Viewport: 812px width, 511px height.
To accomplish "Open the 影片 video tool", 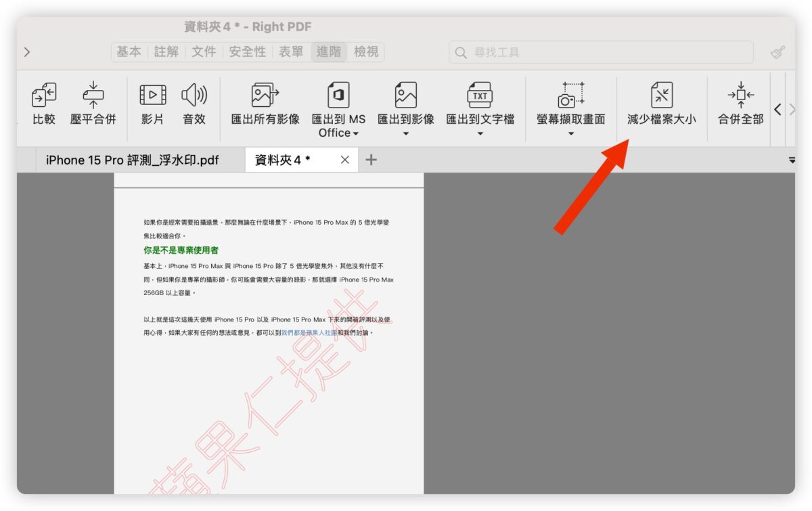I will tap(152, 104).
